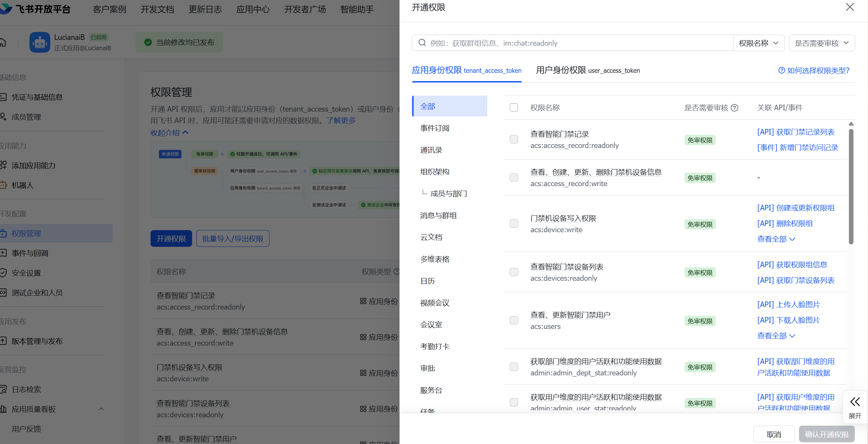Open the [API] 获取门禁记录列表 link
868x444 pixels.
click(x=796, y=132)
